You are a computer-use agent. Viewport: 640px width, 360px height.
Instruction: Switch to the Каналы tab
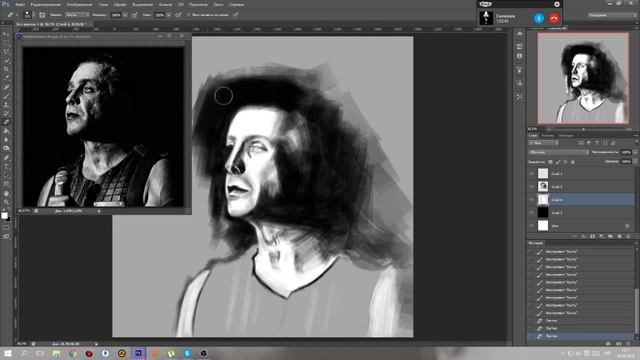[548, 136]
